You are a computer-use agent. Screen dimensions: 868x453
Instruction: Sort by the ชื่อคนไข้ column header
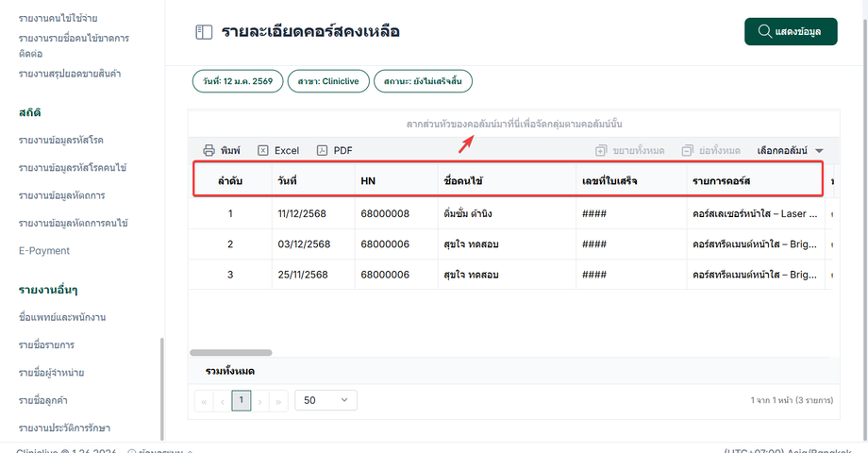pos(507,180)
